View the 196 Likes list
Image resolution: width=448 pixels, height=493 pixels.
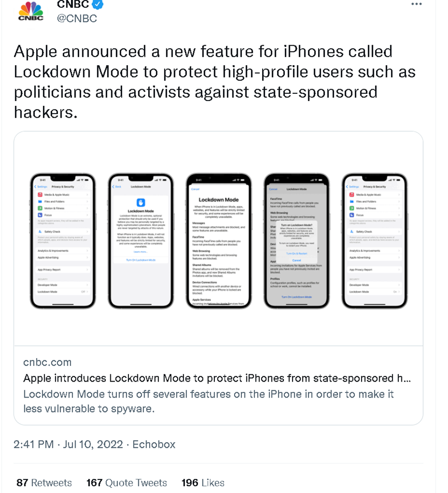tap(203, 483)
